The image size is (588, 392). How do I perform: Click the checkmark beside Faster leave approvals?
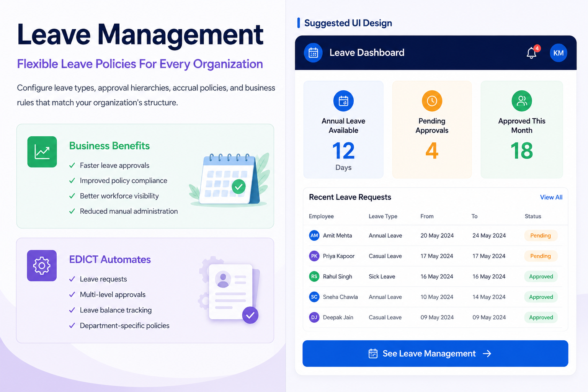pos(72,165)
